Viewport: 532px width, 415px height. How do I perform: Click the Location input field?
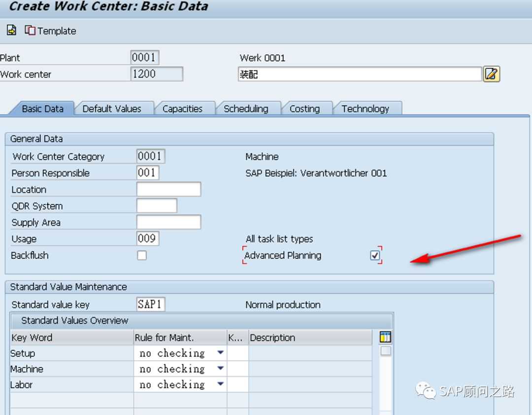(168, 189)
